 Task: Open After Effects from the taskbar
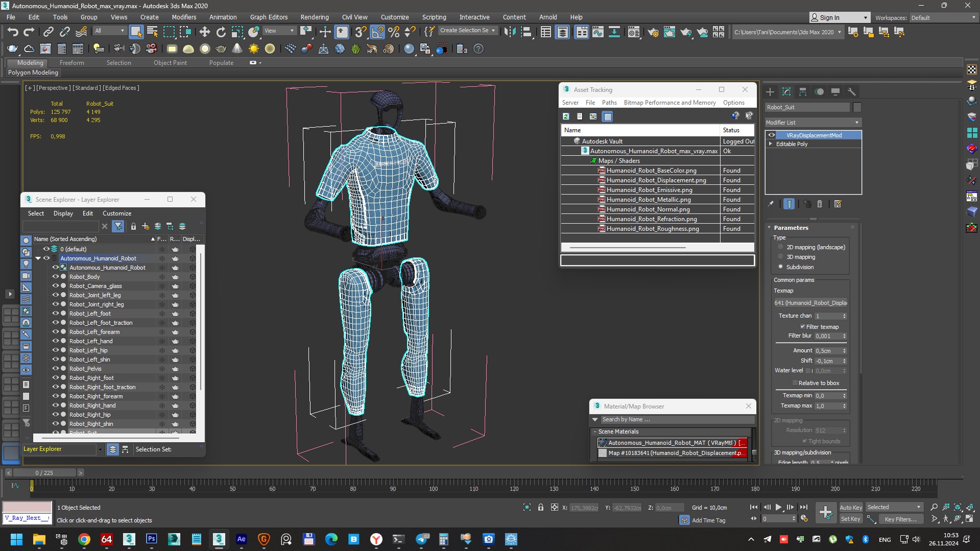tap(242, 539)
